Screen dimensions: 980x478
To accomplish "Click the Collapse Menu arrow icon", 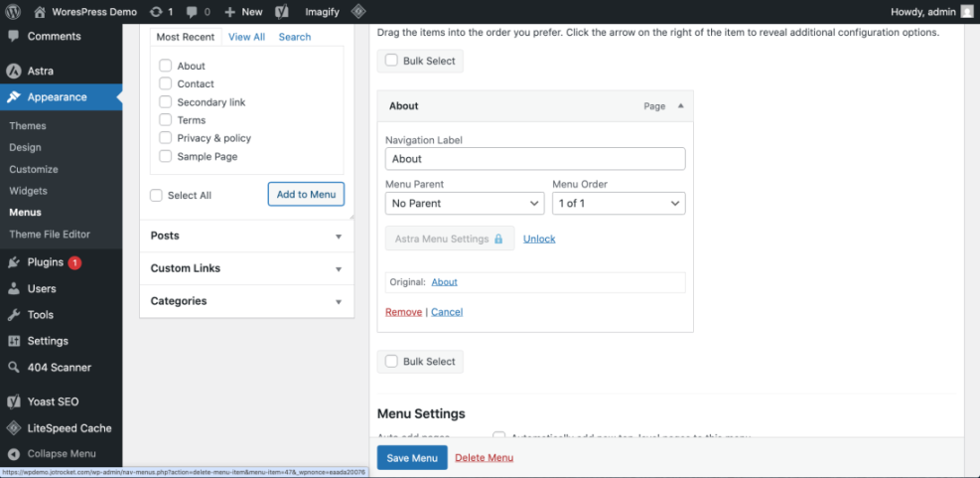I will click(x=13, y=453).
